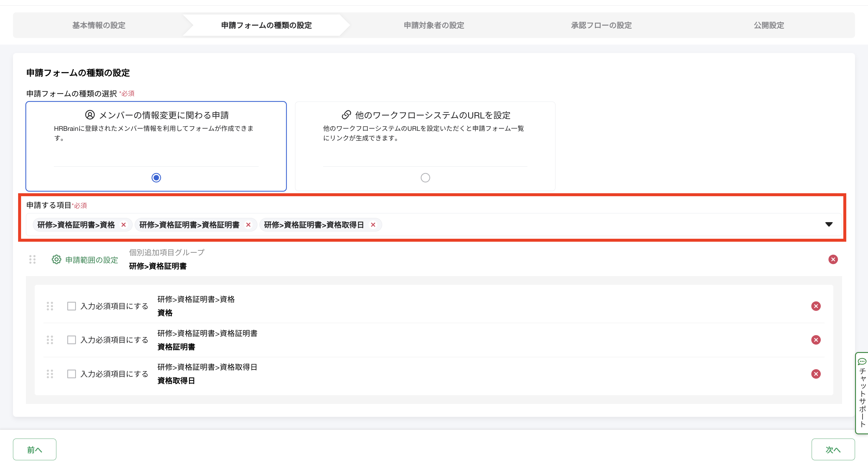Click the 前へ button

coord(34,450)
